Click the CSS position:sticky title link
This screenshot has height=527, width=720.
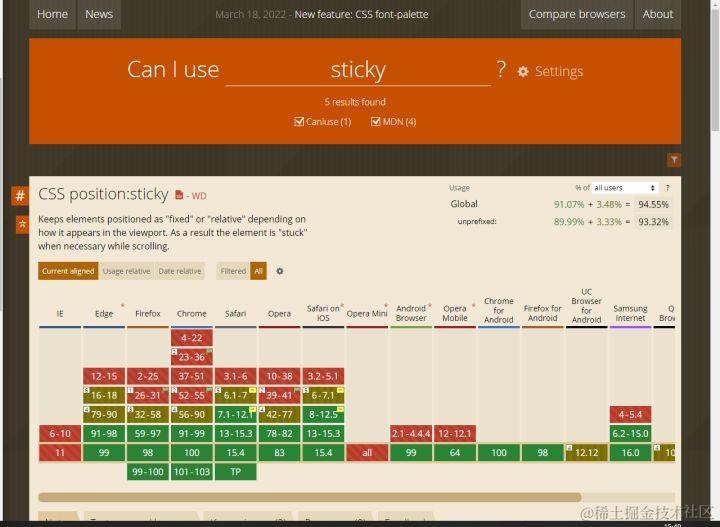[103, 194]
